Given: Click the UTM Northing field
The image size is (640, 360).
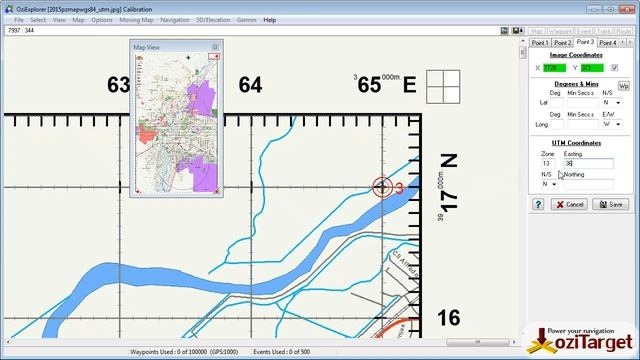Looking at the screenshot, I should 589,184.
